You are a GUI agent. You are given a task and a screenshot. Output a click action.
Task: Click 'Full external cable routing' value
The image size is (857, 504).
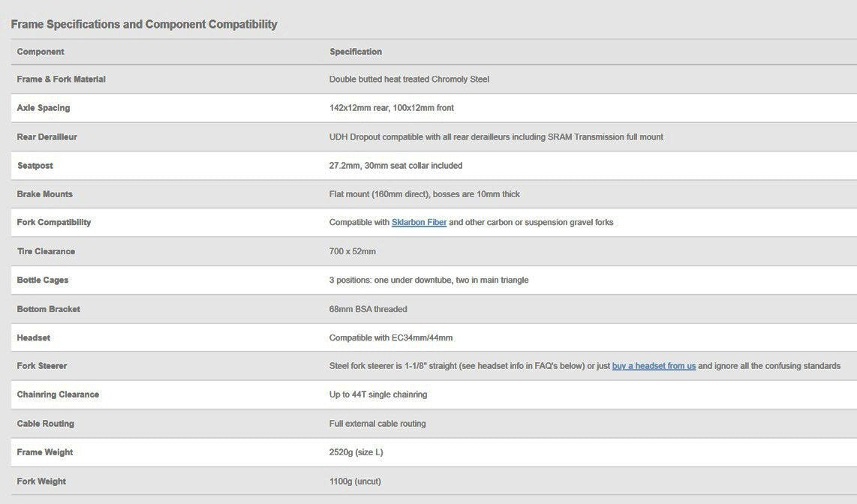(x=377, y=423)
